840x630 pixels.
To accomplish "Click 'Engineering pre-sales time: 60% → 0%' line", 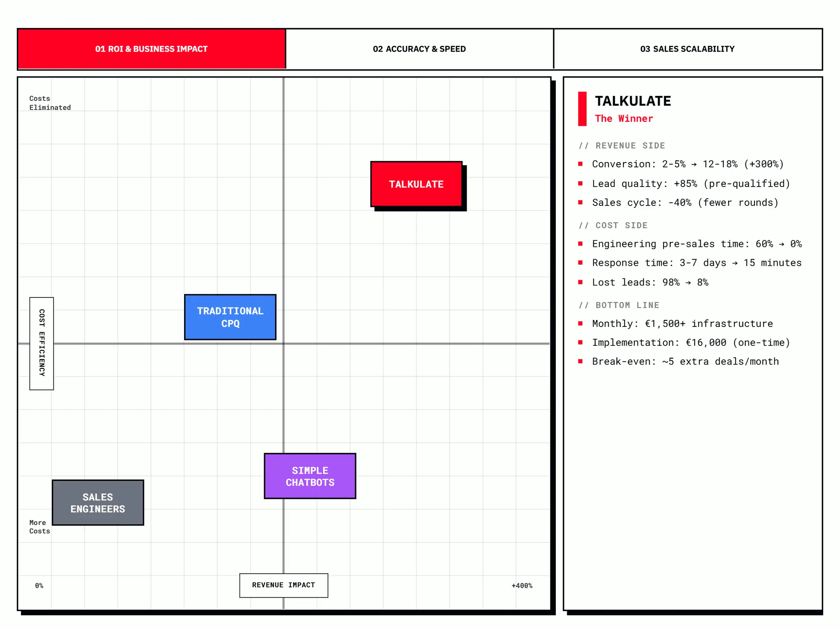I will click(697, 244).
